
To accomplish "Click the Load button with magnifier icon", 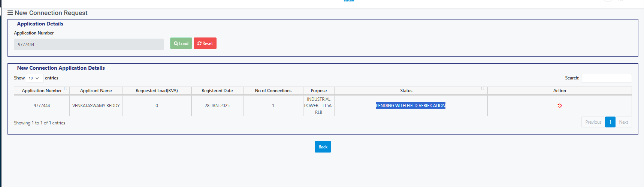I will (x=181, y=43).
